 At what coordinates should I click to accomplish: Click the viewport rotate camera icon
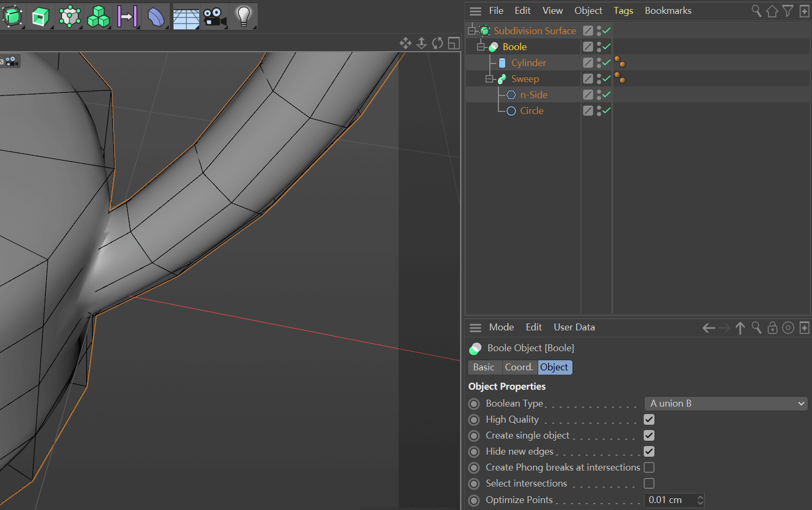pyautogui.click(x=438, y=43)
